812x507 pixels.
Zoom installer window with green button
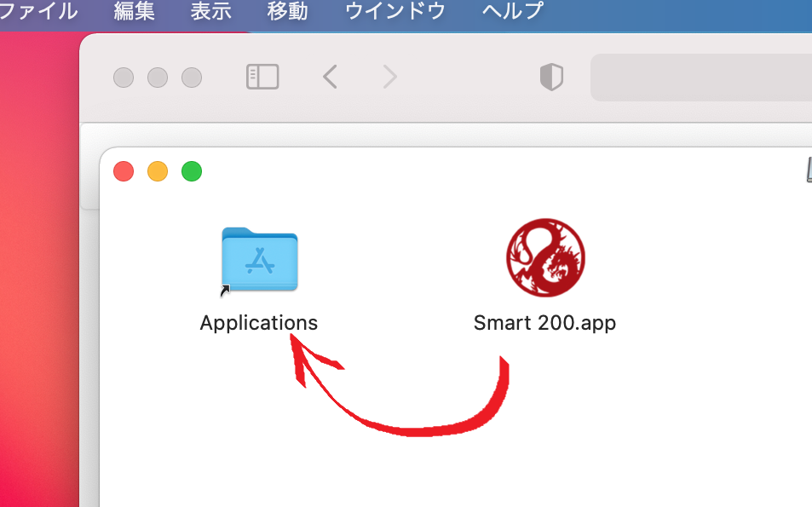pos(192,171)
